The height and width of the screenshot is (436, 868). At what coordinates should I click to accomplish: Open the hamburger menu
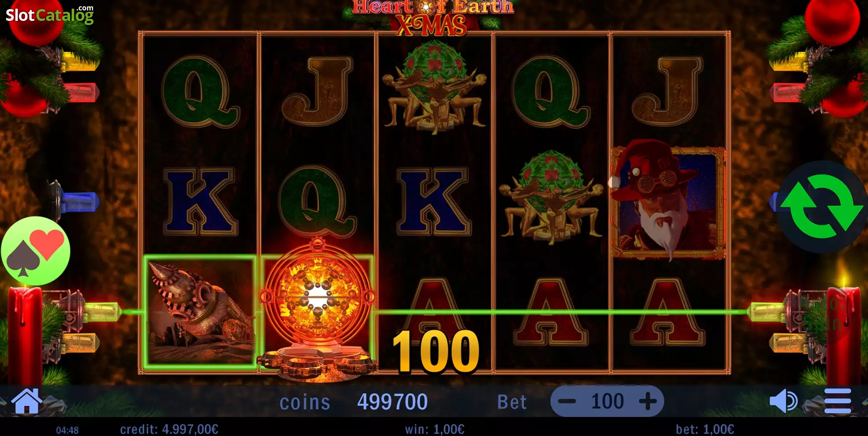838,401
